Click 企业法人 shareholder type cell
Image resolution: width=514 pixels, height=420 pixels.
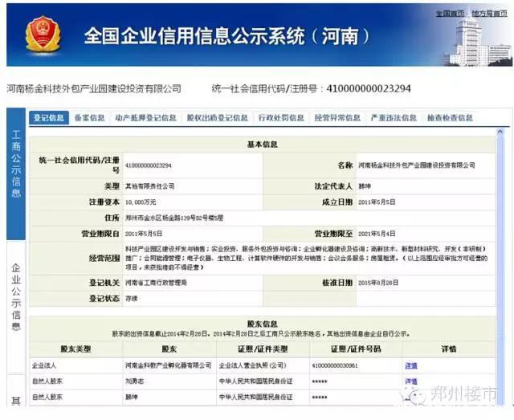tap(76, 365)
